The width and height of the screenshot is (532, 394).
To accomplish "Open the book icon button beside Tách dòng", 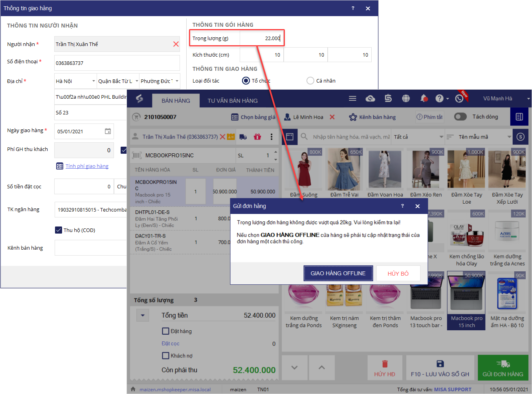I will tap(519, 117).
